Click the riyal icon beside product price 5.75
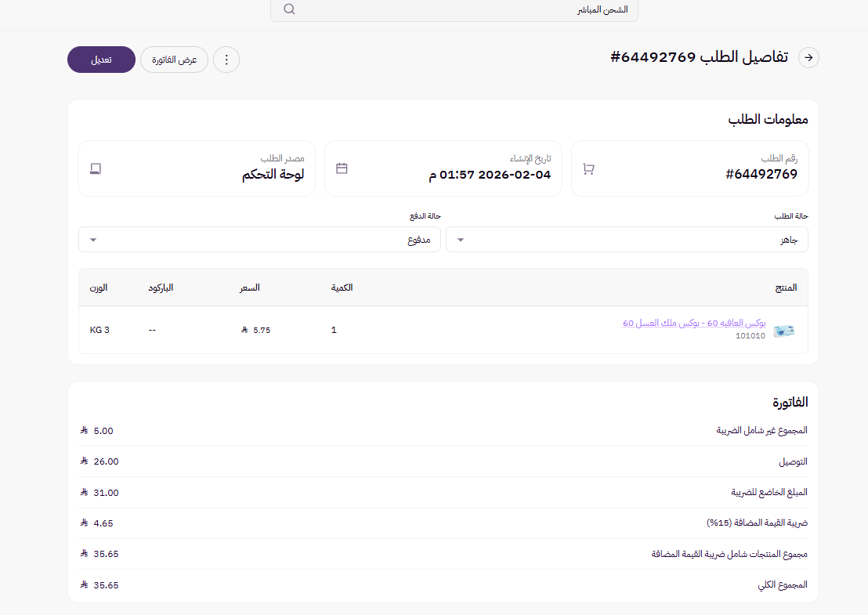This screenshot has height=615, width=868. pos(244,330)
